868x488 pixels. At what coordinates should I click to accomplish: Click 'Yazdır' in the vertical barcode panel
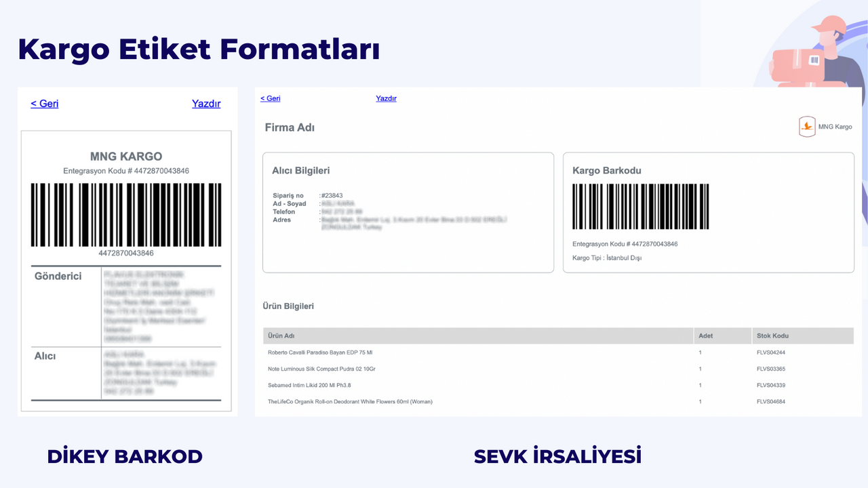206,104
